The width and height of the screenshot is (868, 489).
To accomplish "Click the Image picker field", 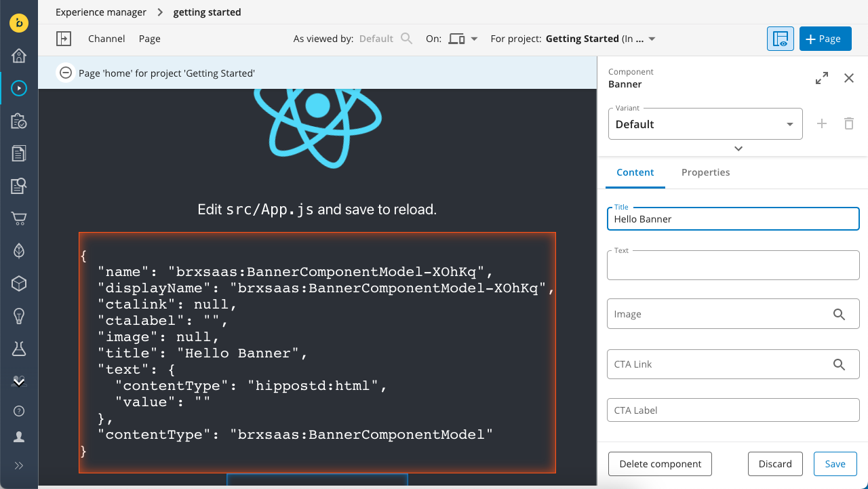I will (x=733, y=314).
